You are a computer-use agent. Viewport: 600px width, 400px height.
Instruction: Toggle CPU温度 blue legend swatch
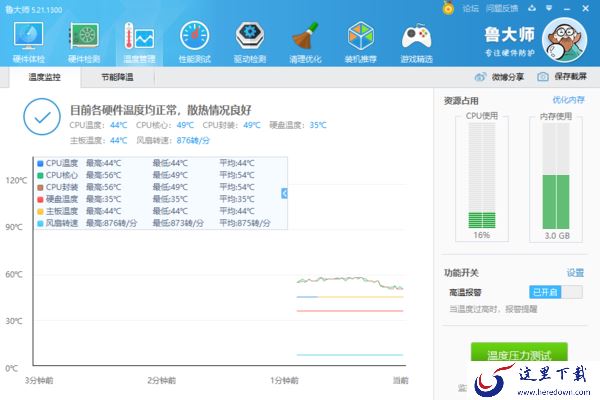point(40,163)
